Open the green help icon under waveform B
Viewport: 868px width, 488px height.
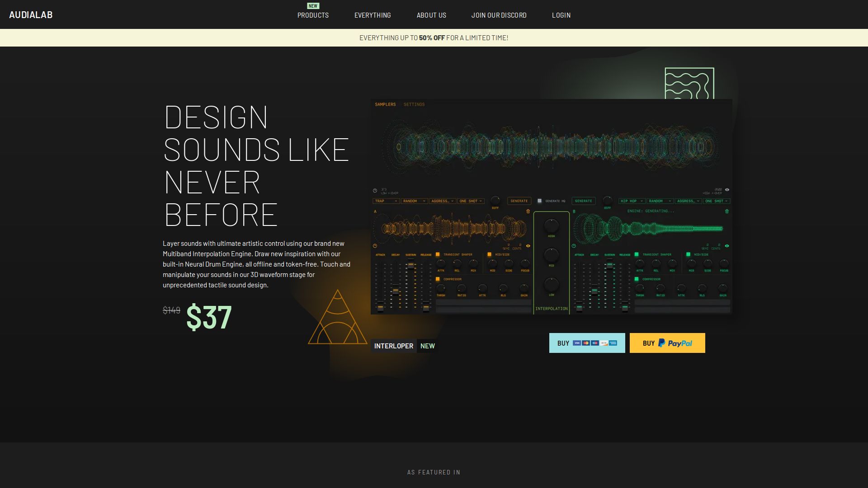pos(574,246)
